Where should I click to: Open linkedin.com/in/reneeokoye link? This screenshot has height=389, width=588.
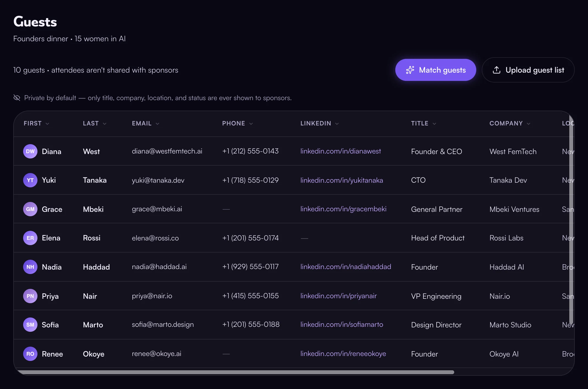point(343,354)
